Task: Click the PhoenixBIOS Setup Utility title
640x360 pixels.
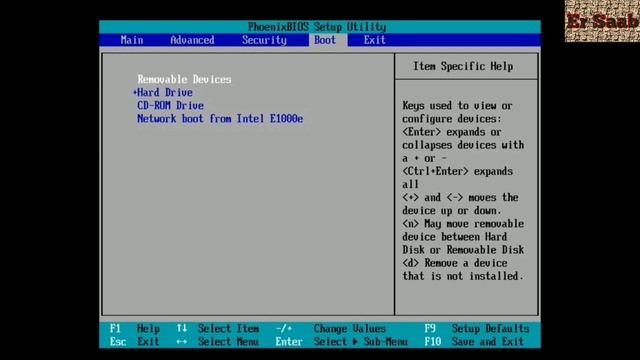Action: click(x=317, y=27)
